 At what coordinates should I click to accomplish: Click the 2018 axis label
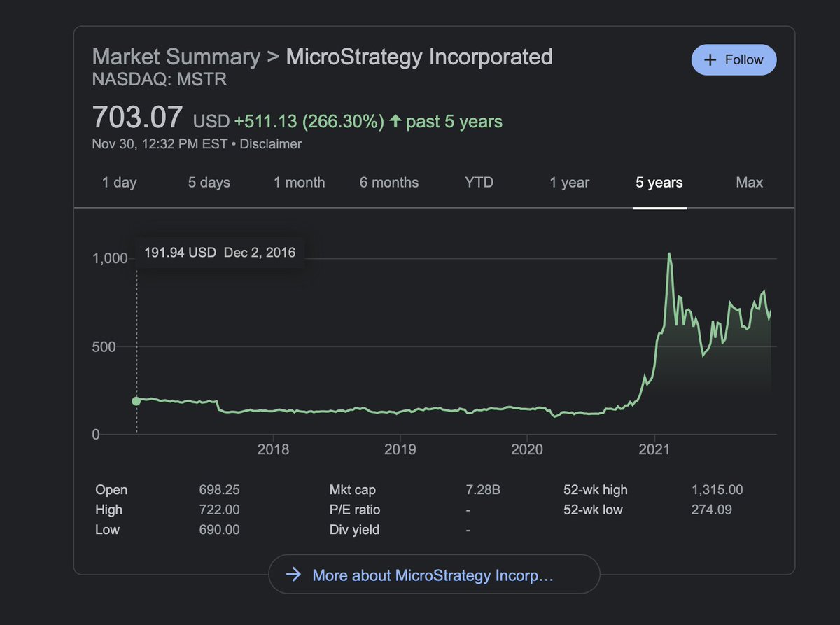point(273,449)
